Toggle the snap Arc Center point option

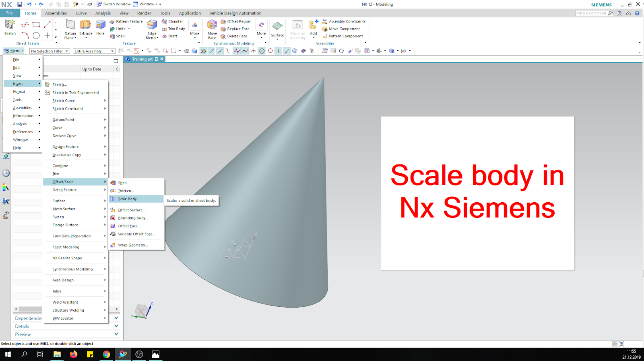tap(262, 51)
